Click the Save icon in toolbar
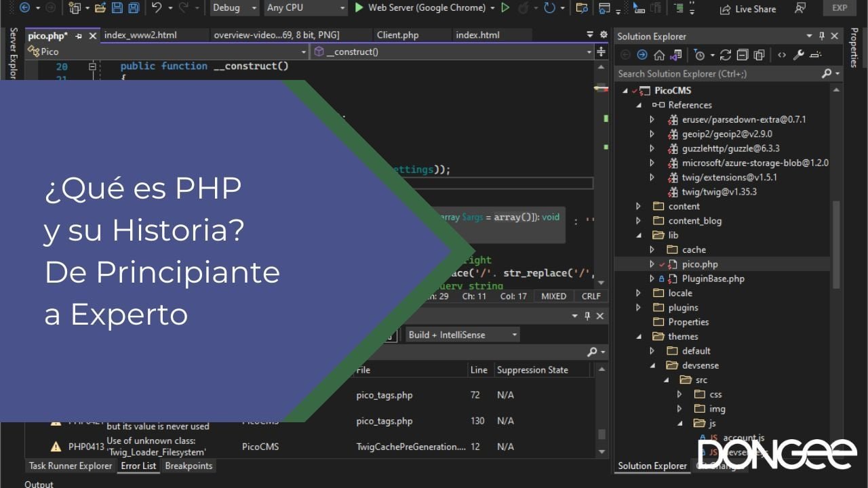The width and height of the screenshot is (868, 488). (117, 7)
